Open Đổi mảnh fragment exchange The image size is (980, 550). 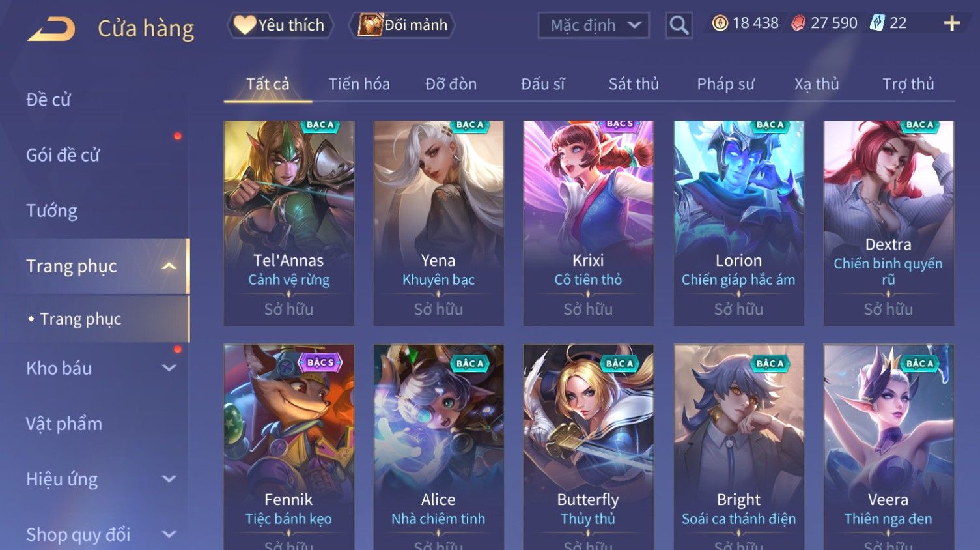[x=402, y=25]
